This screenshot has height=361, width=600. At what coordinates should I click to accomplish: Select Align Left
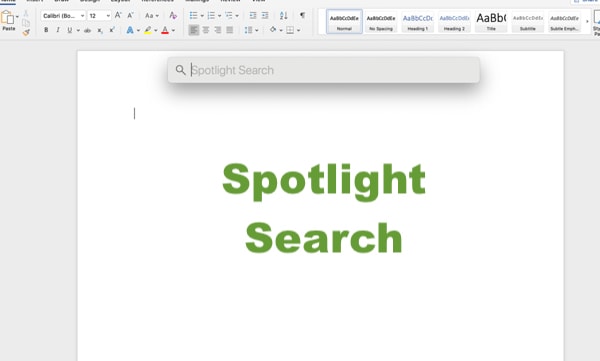(x=194, y=30)
